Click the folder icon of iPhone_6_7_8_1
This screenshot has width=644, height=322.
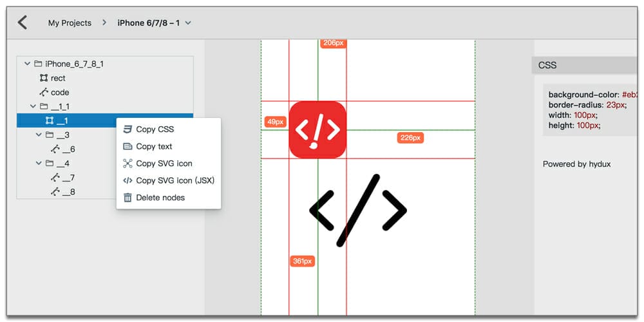point(38,64)
